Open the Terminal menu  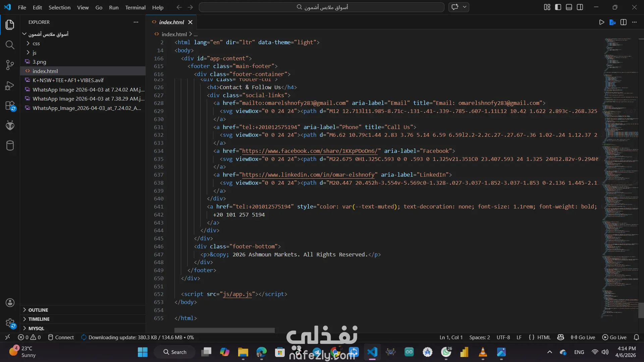click(x=135, y=7)
